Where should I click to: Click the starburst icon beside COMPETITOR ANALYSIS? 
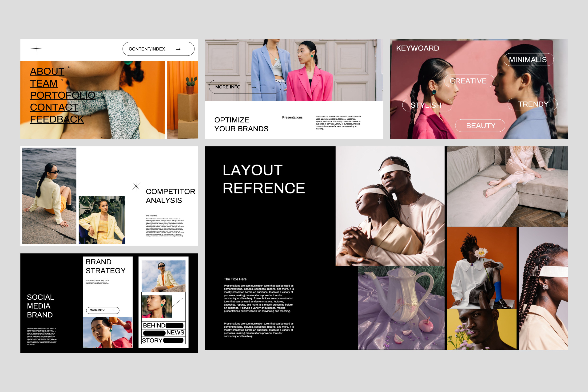(x=136, y=186)
